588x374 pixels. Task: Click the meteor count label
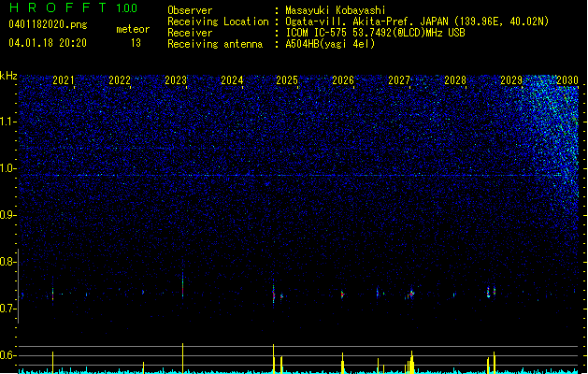coord(133,29)
